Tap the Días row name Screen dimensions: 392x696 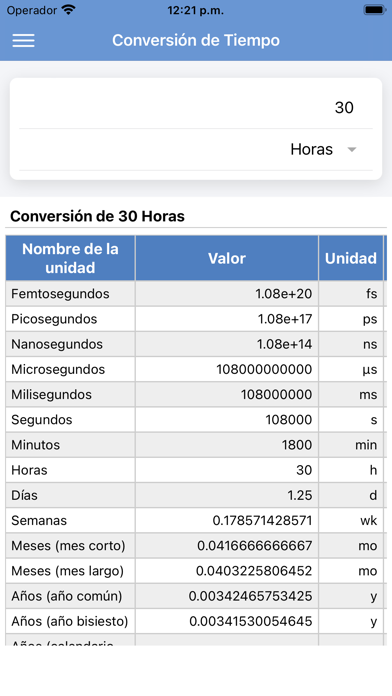(x=24, y=495)
